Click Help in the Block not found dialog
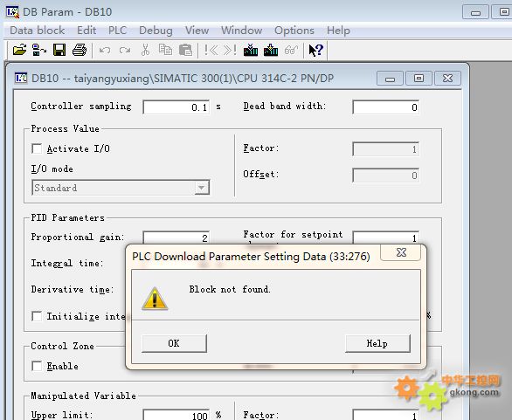 point(377,343)
